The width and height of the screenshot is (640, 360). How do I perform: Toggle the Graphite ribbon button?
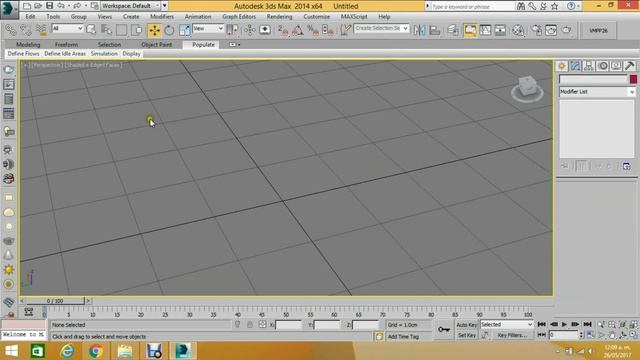[x=470, y=30]
